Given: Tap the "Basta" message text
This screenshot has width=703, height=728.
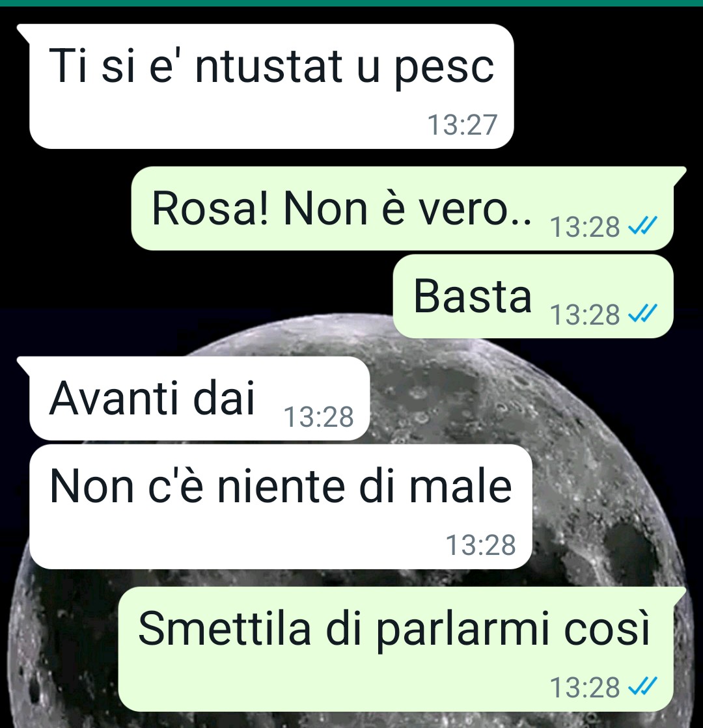Looking at the screenshot, I should coord(472,296).
